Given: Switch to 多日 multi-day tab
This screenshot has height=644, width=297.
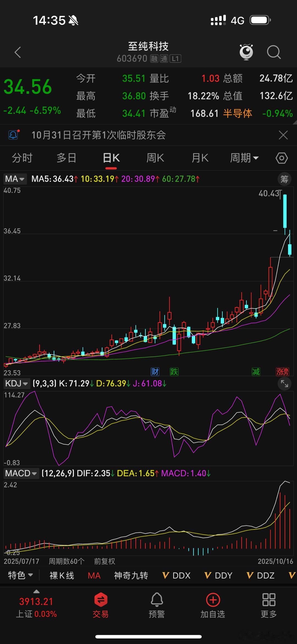Looking at the screenshot, I should 67,158.
